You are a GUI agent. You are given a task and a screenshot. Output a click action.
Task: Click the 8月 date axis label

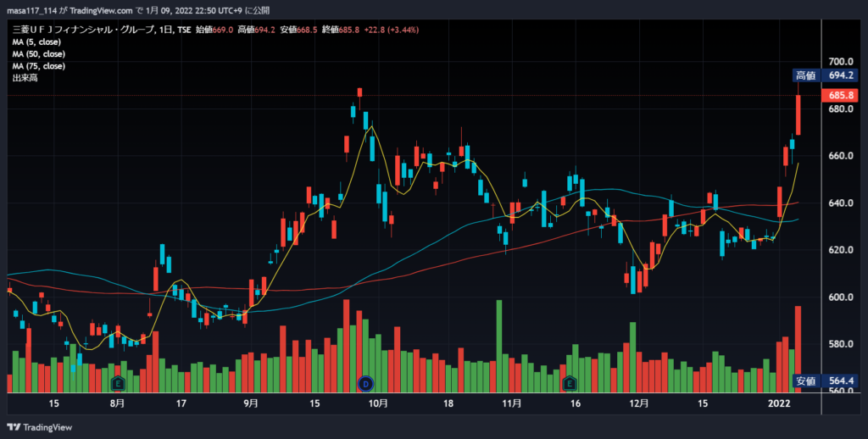(x=117, y=403)
